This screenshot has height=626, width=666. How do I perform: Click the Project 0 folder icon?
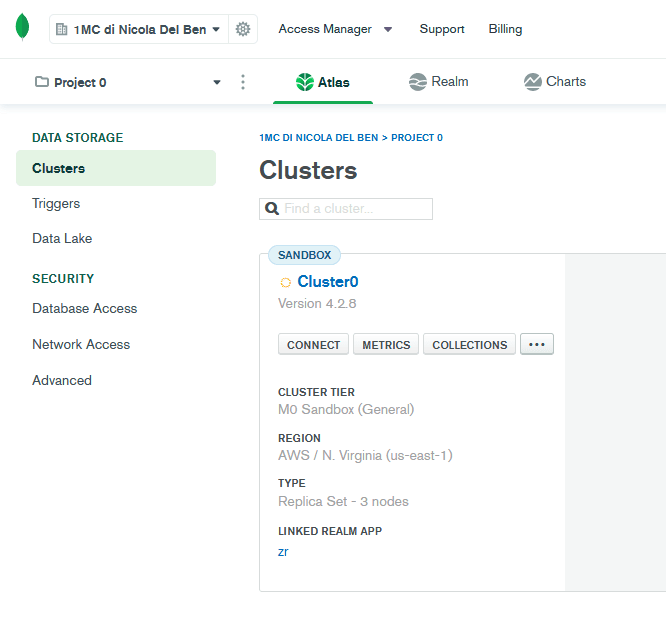point(42,82)
